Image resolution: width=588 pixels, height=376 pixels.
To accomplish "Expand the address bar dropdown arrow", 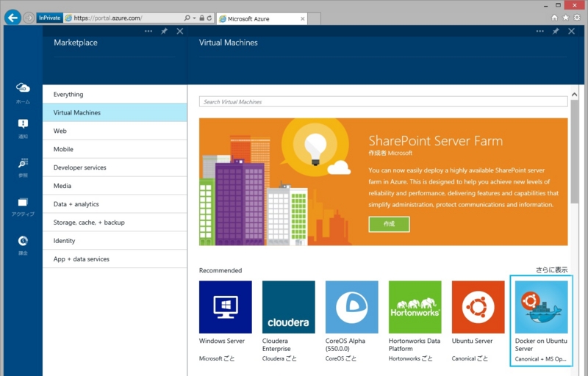I will tap(194, 18).
